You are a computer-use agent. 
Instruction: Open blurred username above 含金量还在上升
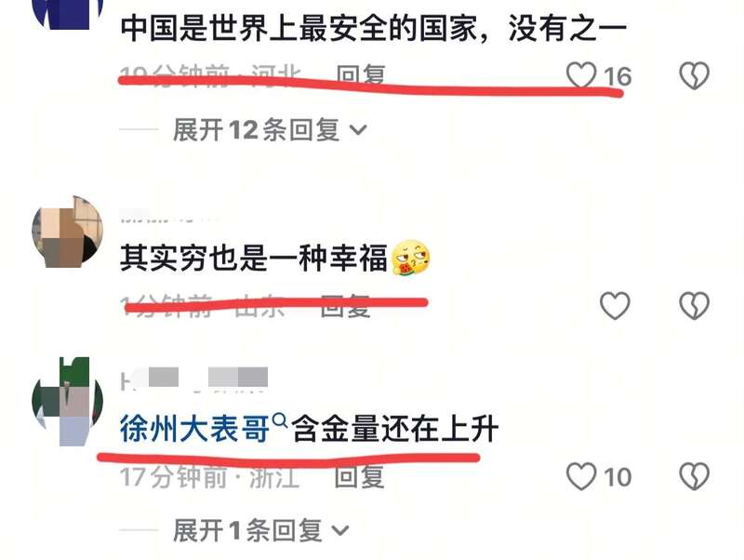(x=194, y=380)
